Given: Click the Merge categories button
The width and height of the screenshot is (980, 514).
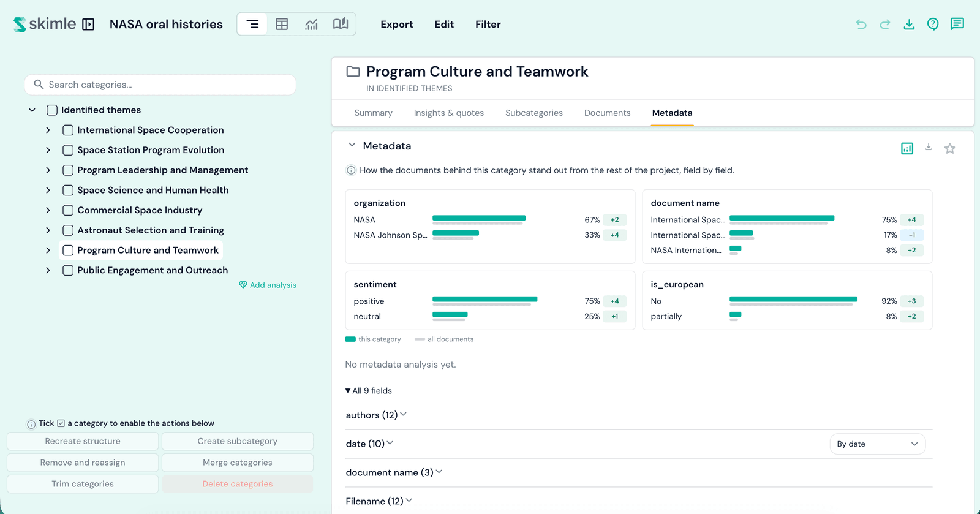Looking at the screenshot, I should click(238, 463).
